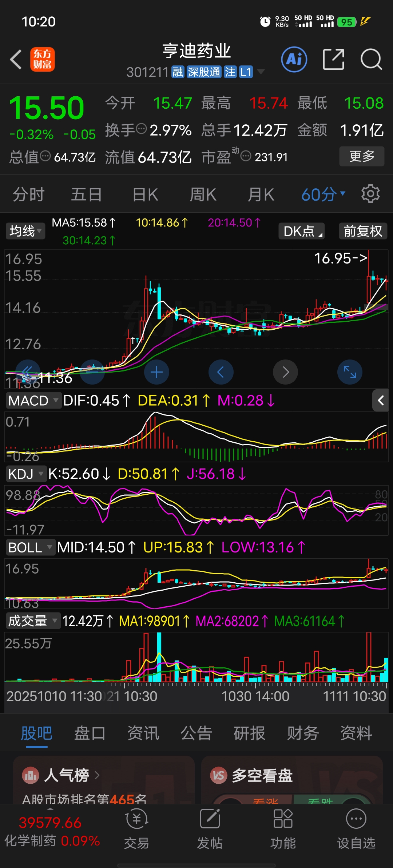
Task: Switch to 周K chart tab
Action: point(203,194)
